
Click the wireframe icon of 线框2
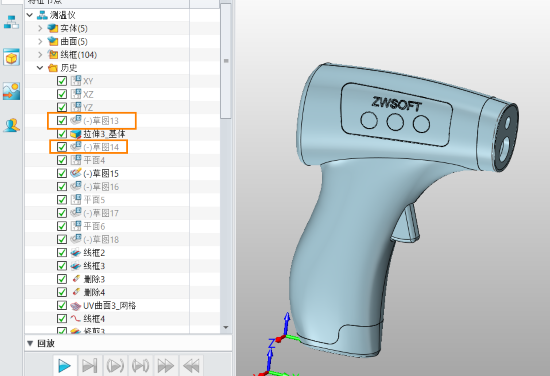(75, 253)
